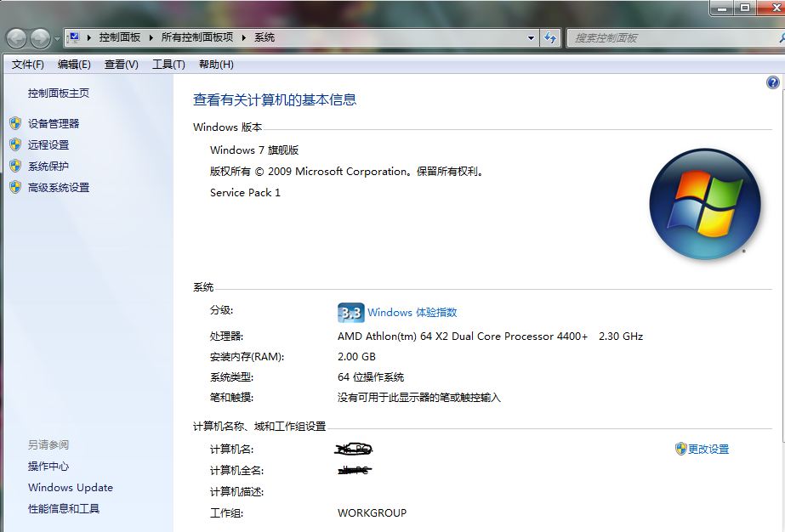The height and width of the screenshot is (532, 785).
Task: Click the shield icon beside 高级系统设置
Action: pyautogui.click(x=15, y=187)
